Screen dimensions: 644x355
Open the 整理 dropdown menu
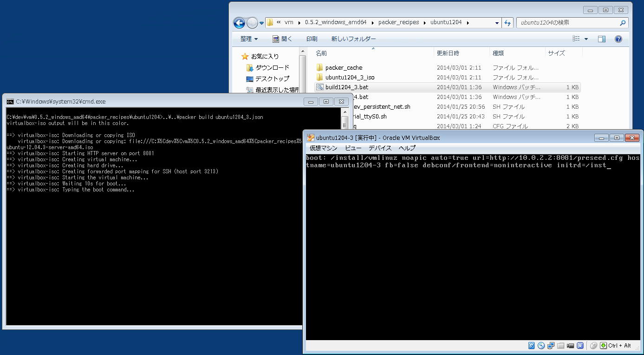[x=249, y=39]
